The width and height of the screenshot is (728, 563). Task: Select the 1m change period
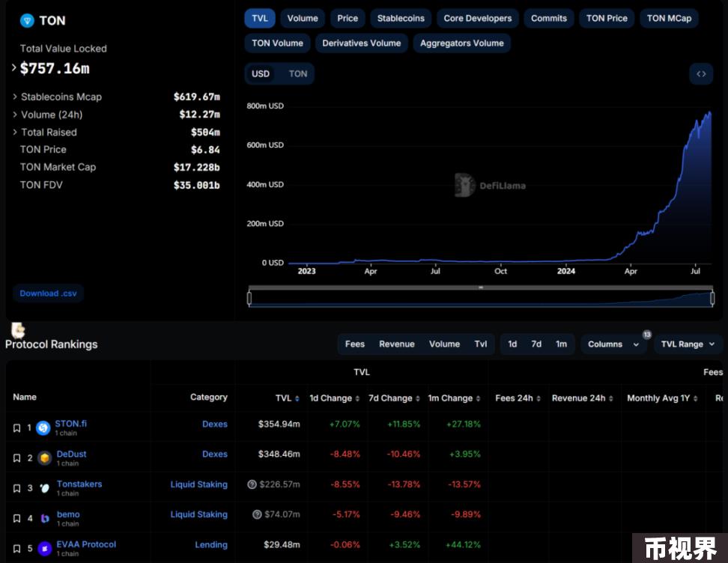click(x=561, y=344)
